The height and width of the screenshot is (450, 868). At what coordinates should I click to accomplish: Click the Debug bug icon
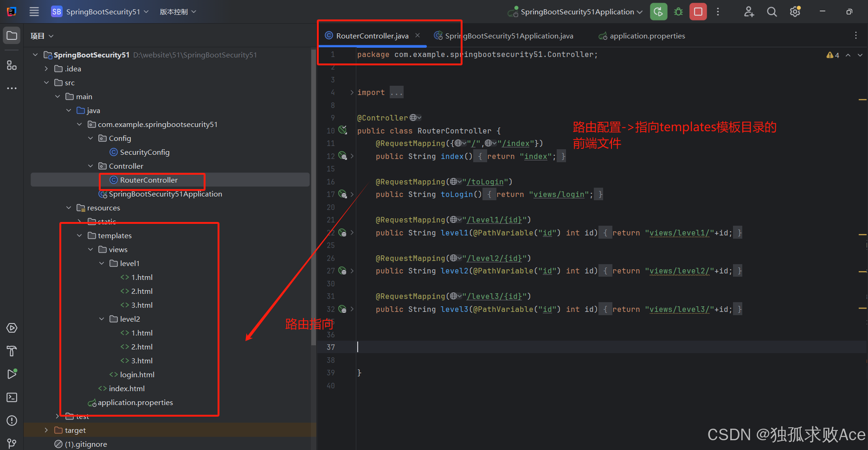click(x=678, y=12)
